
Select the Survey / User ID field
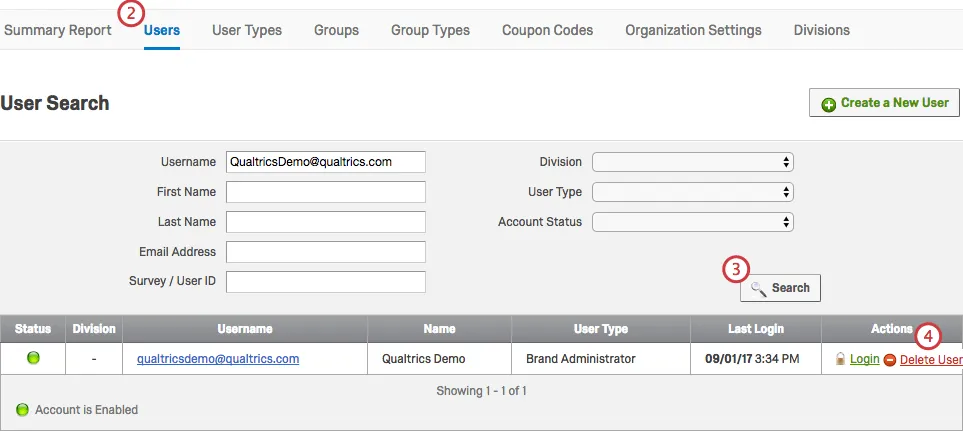tap(326, 282)
